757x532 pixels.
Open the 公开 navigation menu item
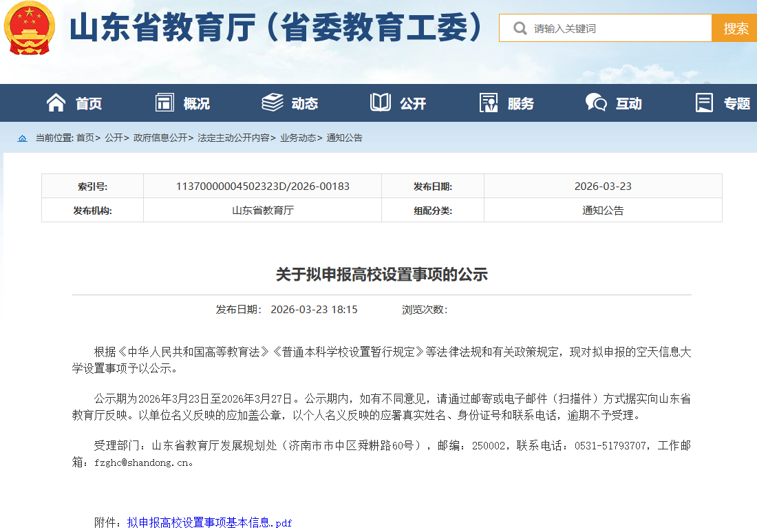pos(413,104)
